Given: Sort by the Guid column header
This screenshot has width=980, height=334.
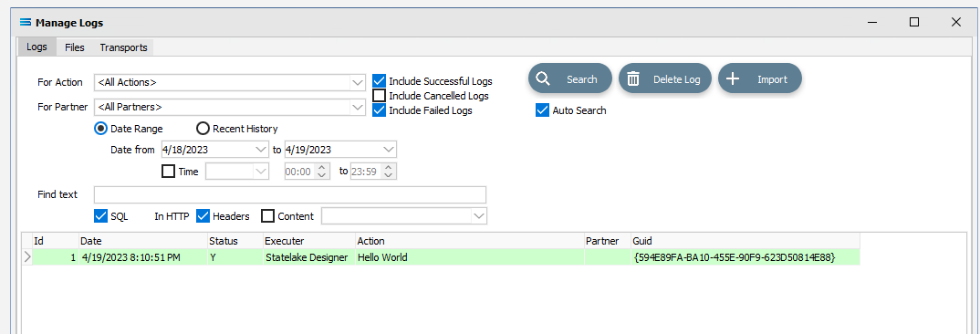Looking at the screenshot, I should tap(745, 241).
